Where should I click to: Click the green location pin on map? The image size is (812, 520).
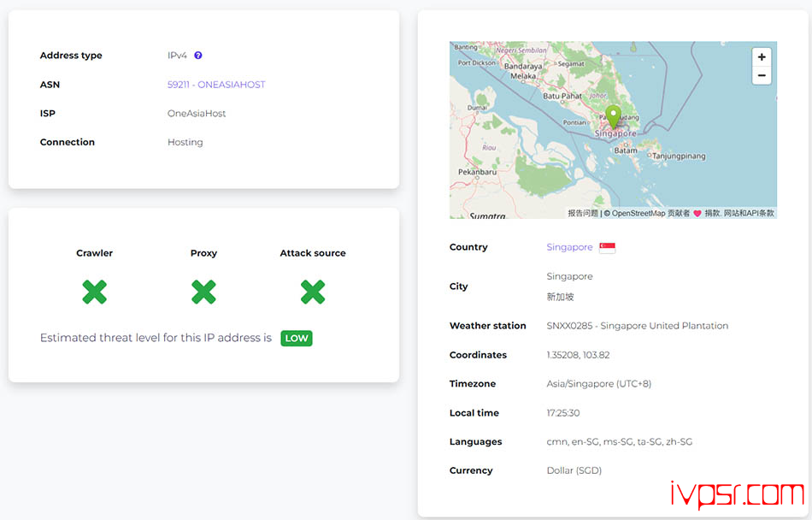613,116
